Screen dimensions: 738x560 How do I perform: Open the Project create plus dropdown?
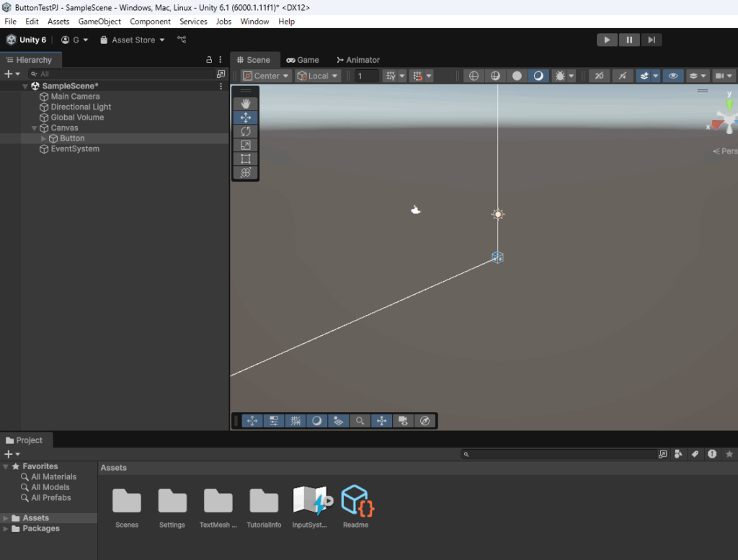click(12, 454)
